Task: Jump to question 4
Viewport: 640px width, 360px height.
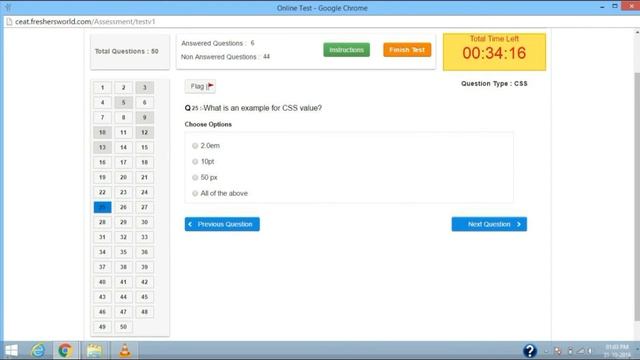Action: [x=102, y=102]
